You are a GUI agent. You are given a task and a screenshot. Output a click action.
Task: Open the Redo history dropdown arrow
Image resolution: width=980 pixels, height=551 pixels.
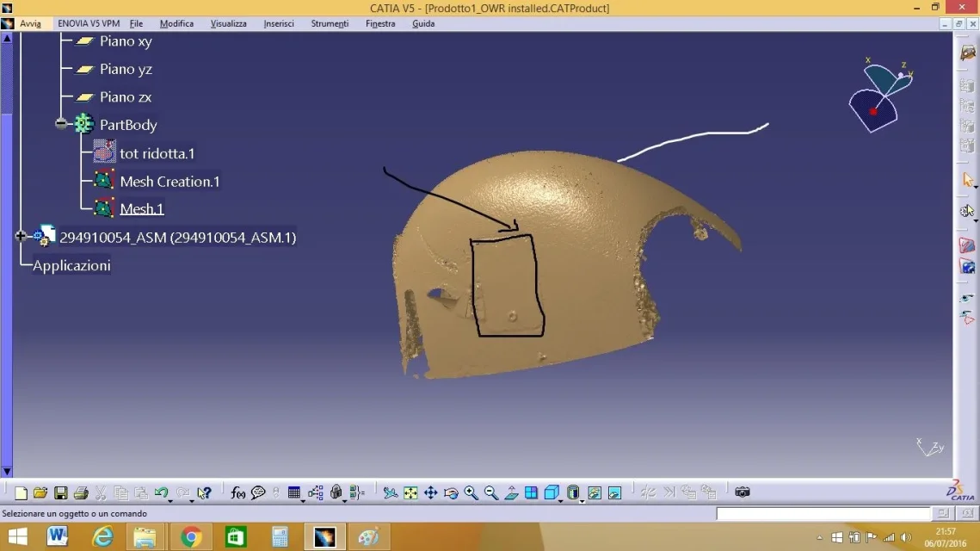pos(191,500)
